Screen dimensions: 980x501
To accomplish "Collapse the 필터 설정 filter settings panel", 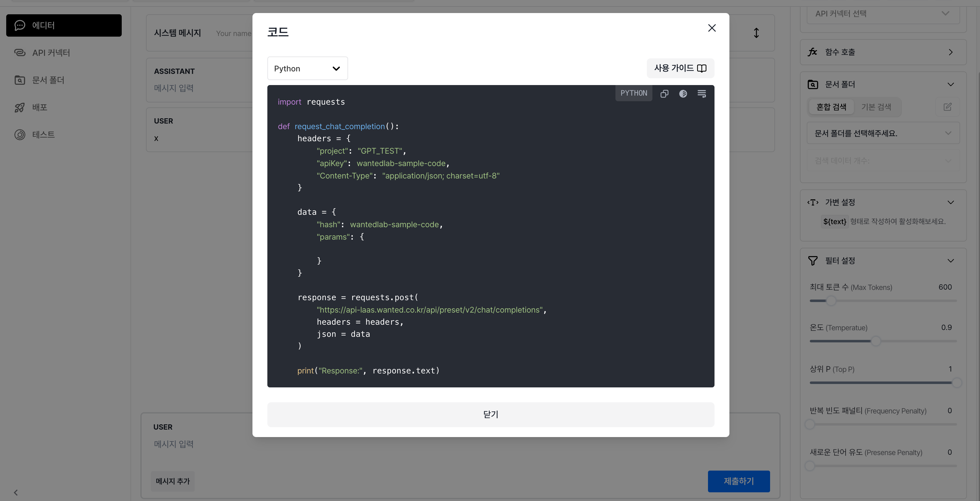I will [x=951, y=260].
